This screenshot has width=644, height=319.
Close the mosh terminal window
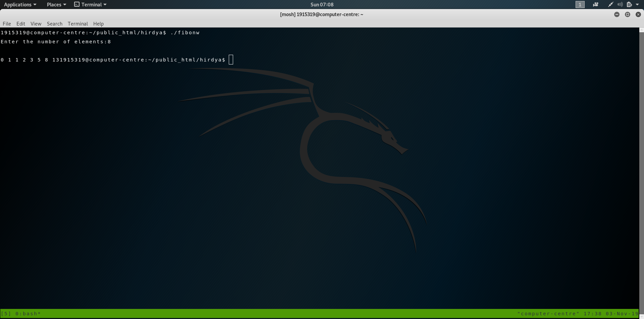pyautogui.click(x=638, y=14)
